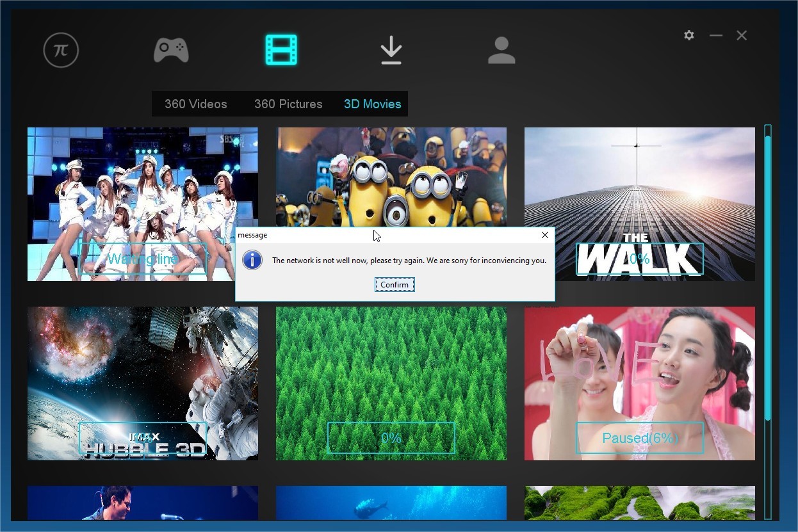Switch to the 360 Pictures tab
The width and height of the screenshot is (798, 532).
288,104
